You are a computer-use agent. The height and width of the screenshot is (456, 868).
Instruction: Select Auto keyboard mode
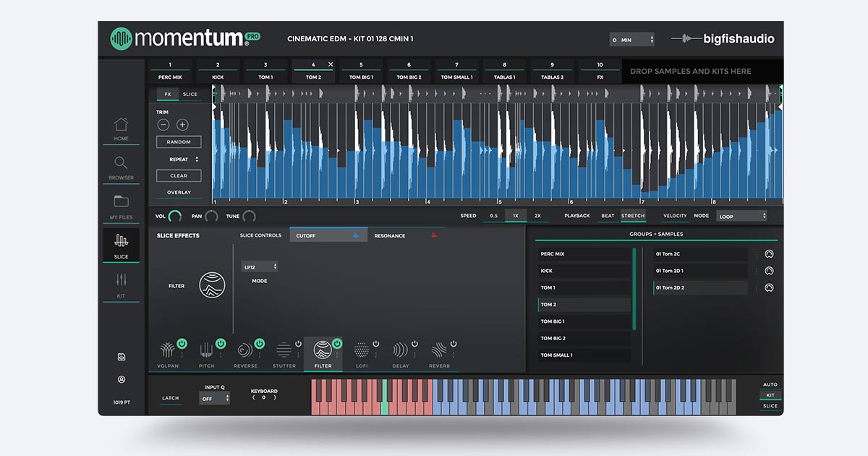pos(770,384)
